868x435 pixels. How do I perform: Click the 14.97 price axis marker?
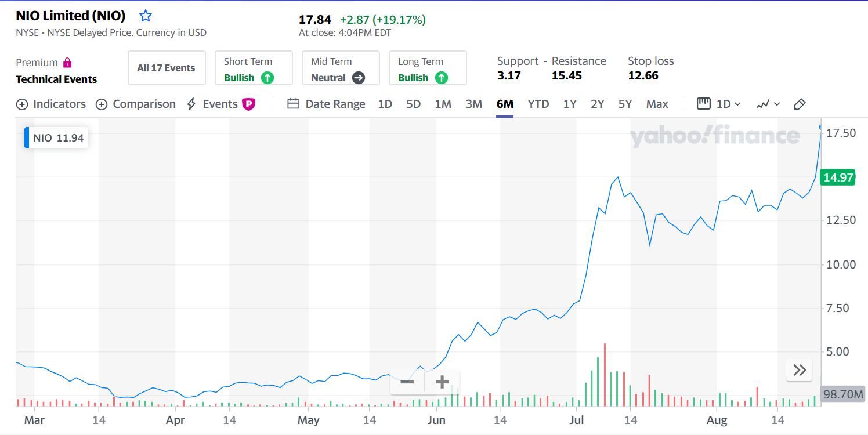(838, 177)
